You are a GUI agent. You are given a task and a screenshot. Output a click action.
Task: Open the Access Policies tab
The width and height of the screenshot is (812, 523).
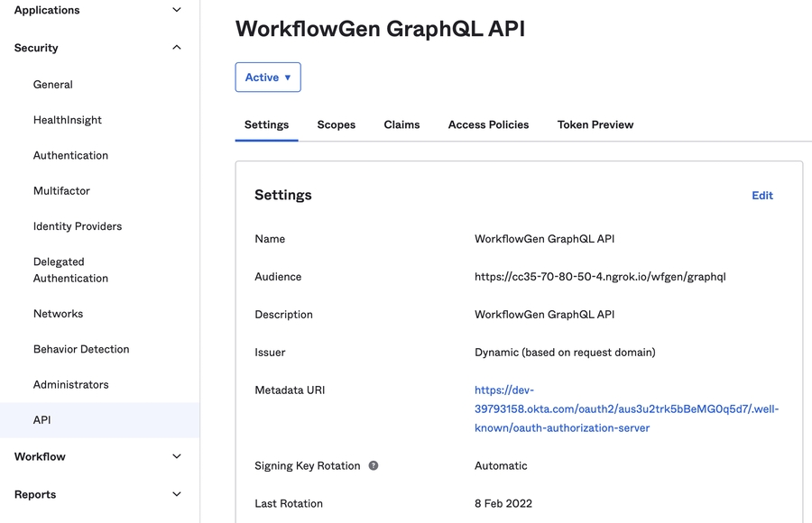488,124
